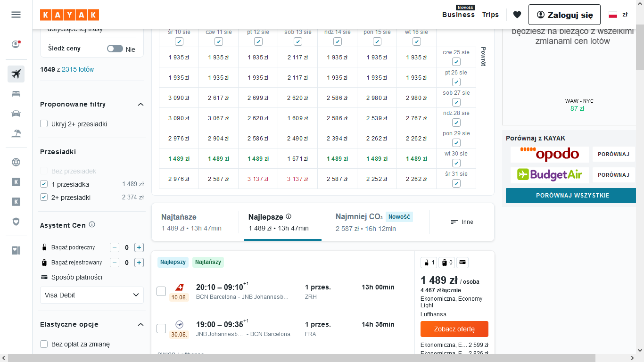The width and height of the screenshot is (644, 362).
Task: Open the 2315 lotów link
Action: [78, 69]
